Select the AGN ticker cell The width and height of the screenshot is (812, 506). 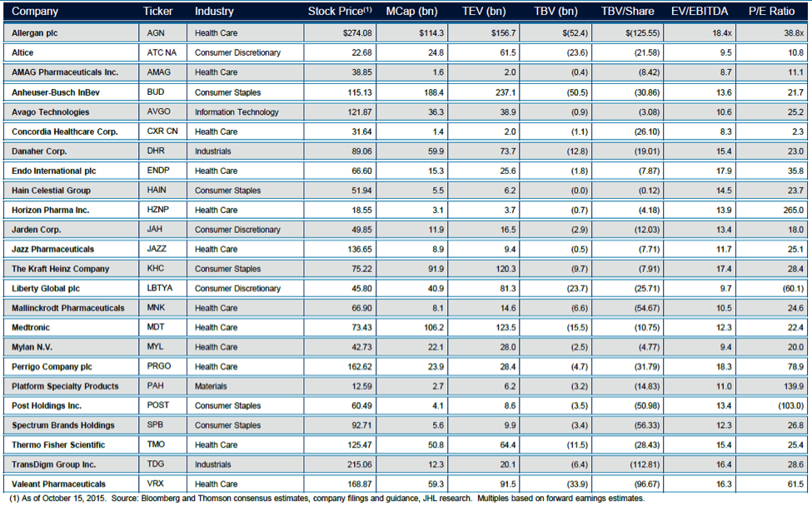157,32
